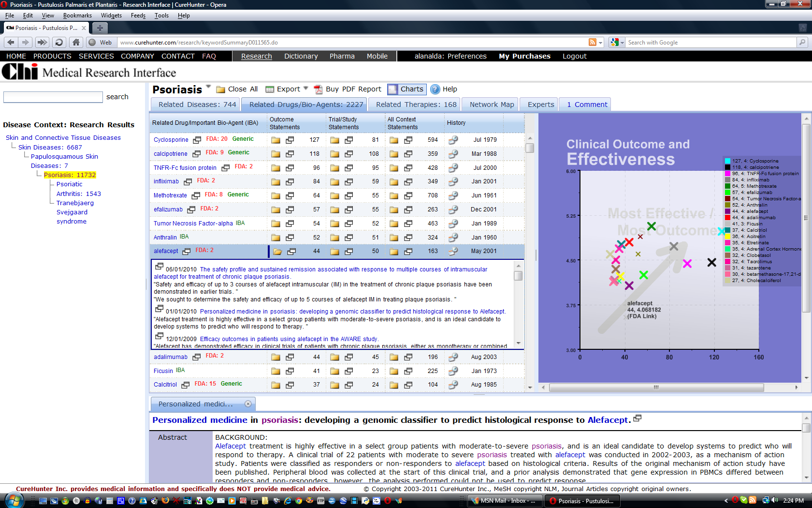Click the Help question mark icon

[434, 89]
